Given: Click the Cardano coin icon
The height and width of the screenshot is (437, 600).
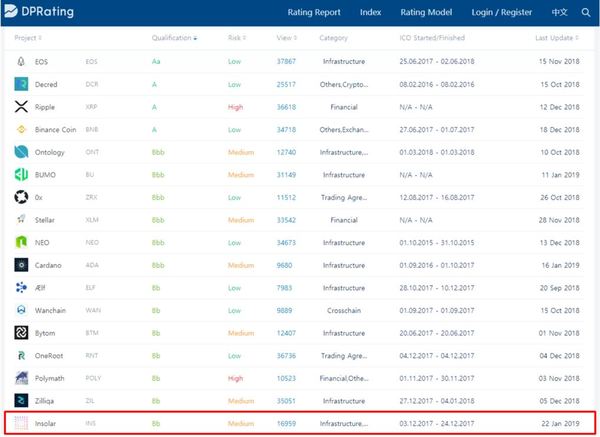Looking at the screenshot, I should pyautogui.click(x=21, y=265).
